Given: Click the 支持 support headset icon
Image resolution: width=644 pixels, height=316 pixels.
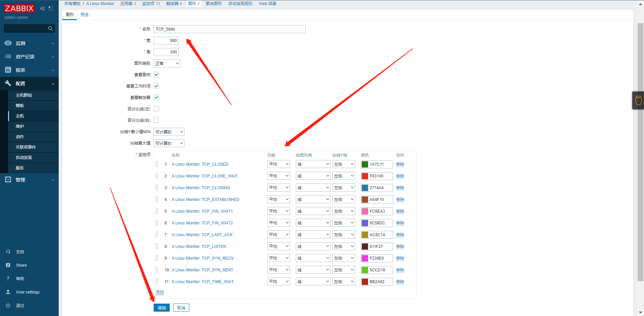Looking at the screenshot, I should point(8,252).
